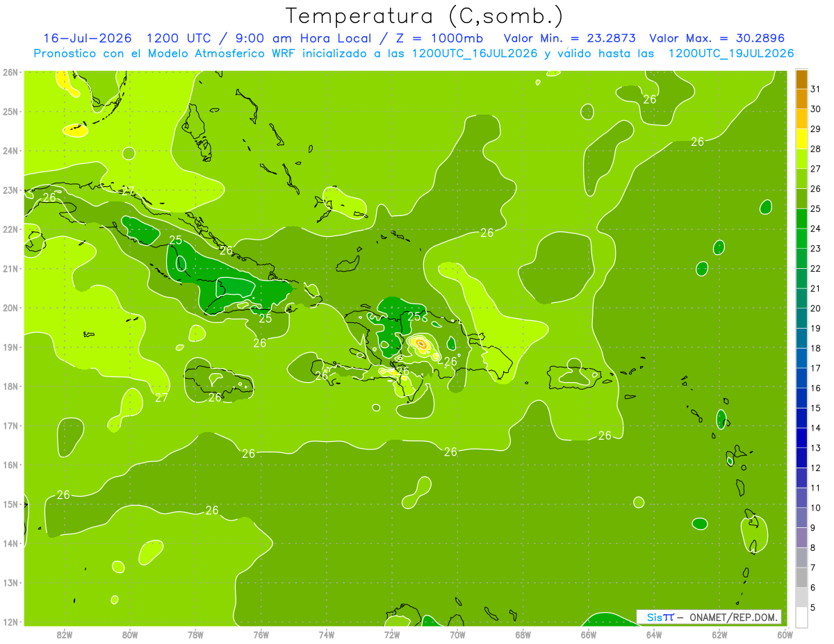This screenshot has width=834, height=644.
Task: Click colorbar label '8'
Action: [x=813, y=547]
